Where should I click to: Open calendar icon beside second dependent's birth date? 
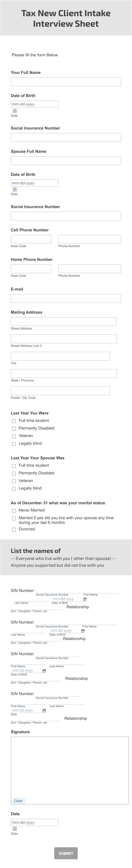[x=83, y=631]
